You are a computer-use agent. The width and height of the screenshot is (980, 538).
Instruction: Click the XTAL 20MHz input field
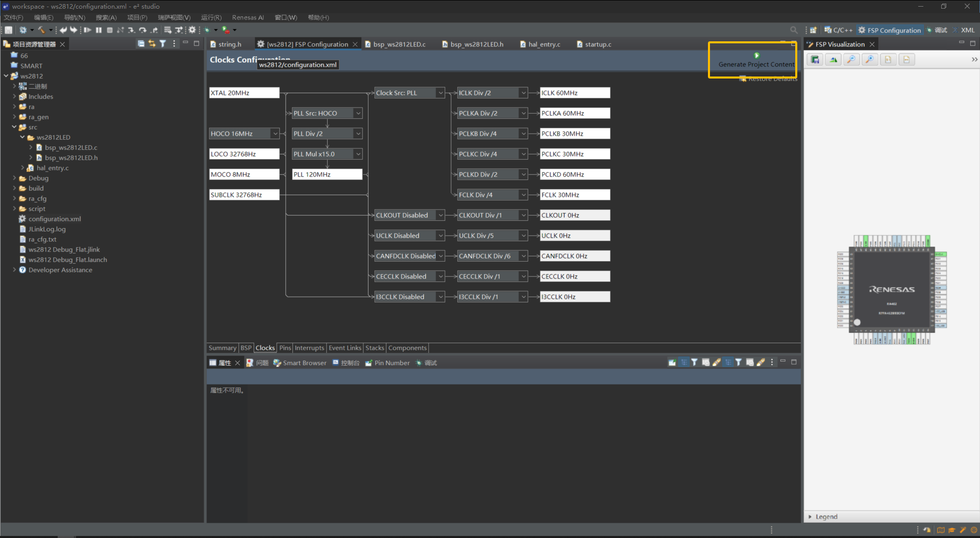coord(244,93)
